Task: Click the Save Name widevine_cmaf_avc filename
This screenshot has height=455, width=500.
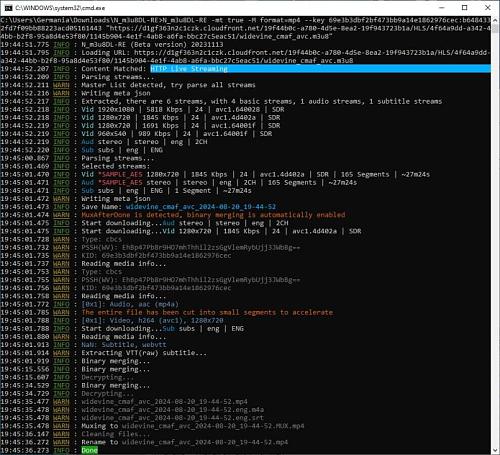Action: [x=201, y=207]
